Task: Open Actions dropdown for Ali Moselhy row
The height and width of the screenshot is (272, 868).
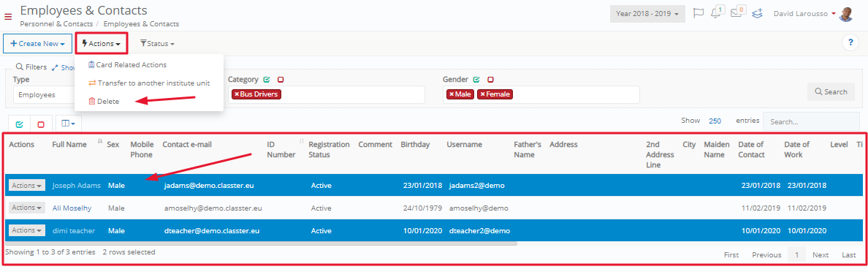Action: 26,208
